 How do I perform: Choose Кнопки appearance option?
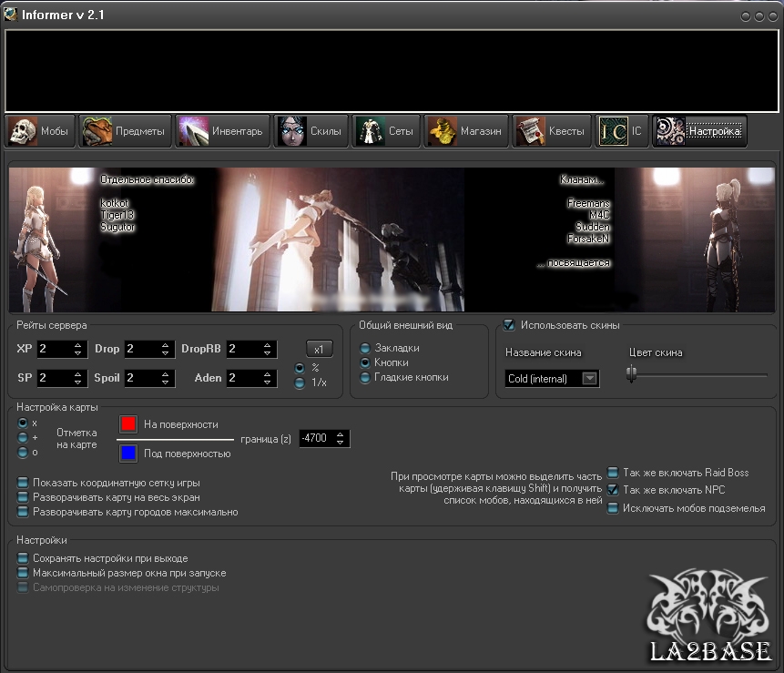pos(365,362)
